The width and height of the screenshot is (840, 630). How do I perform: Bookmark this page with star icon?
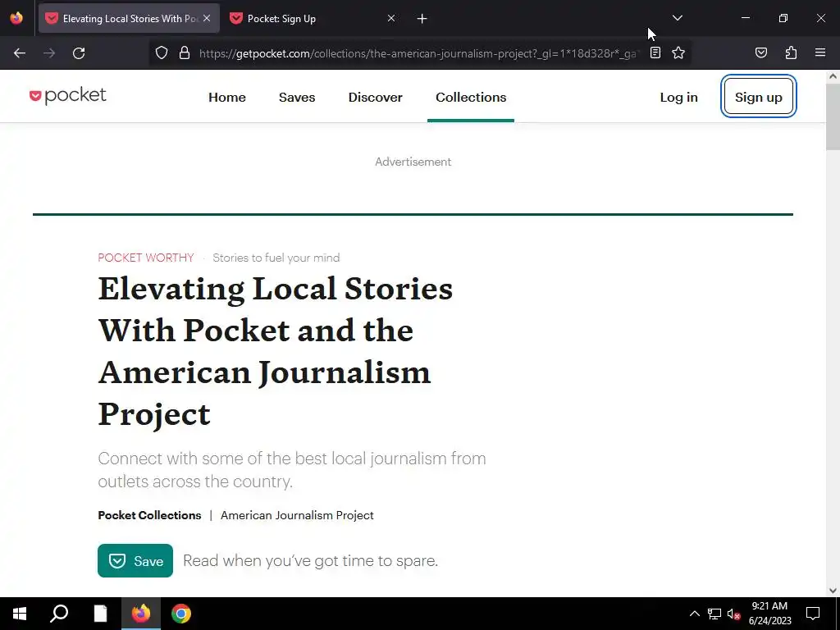coord(678,52)
